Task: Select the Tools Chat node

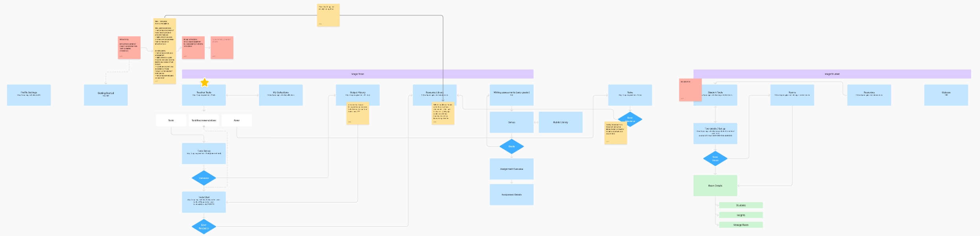Action: pos(204,202)
